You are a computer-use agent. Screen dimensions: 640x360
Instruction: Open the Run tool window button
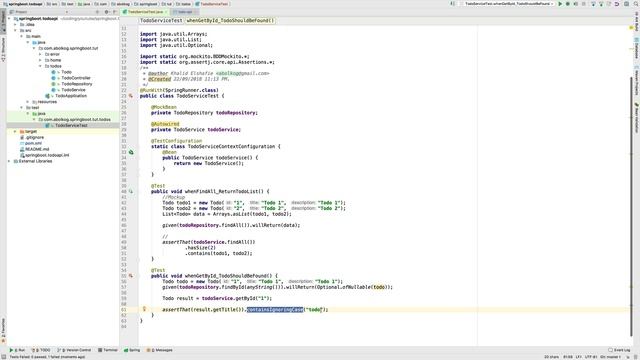(17, 350)
